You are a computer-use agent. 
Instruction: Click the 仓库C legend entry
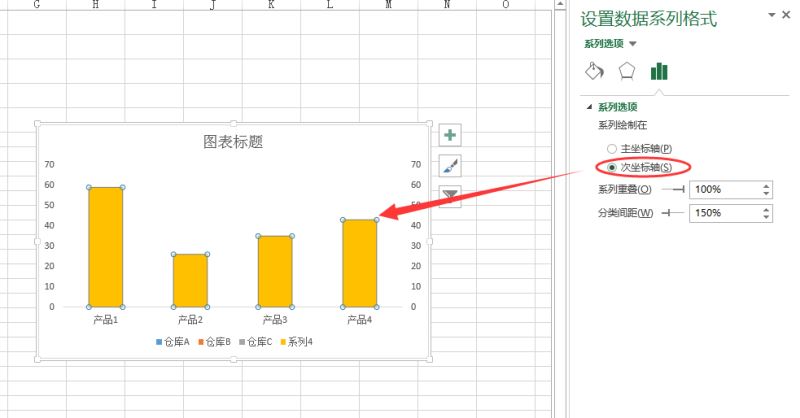pos(256,342)
